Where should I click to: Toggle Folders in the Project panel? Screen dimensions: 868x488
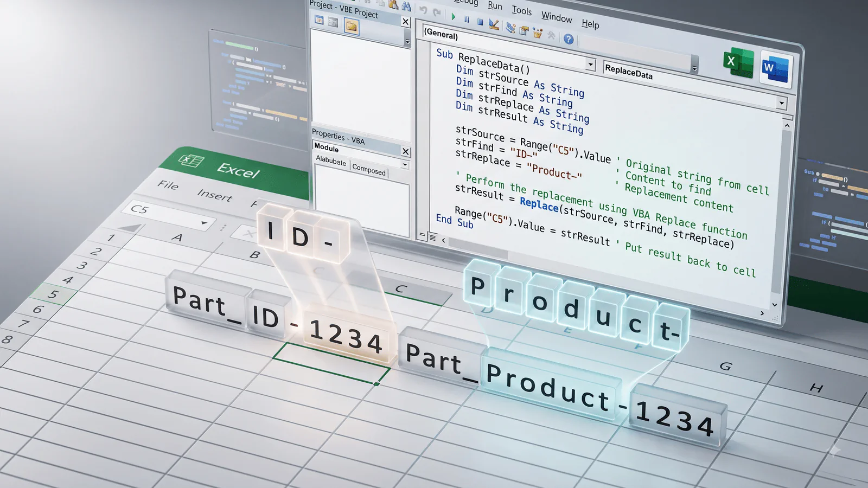(352, 26)
